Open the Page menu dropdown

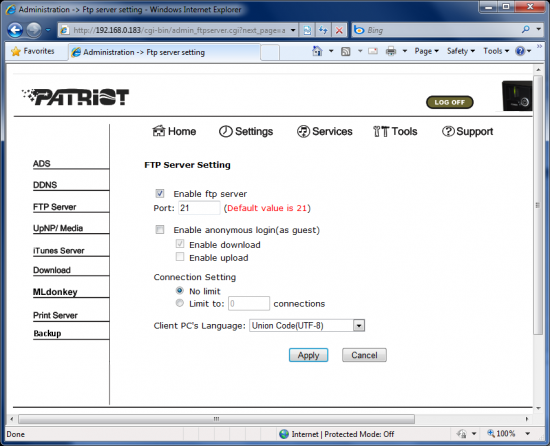(x=427, y=51)
